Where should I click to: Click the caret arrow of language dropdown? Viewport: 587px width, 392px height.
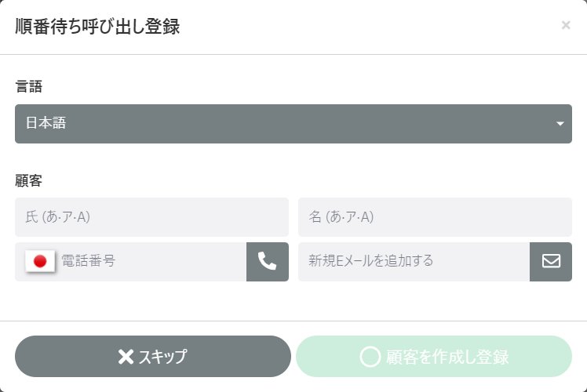click(560, 124)
